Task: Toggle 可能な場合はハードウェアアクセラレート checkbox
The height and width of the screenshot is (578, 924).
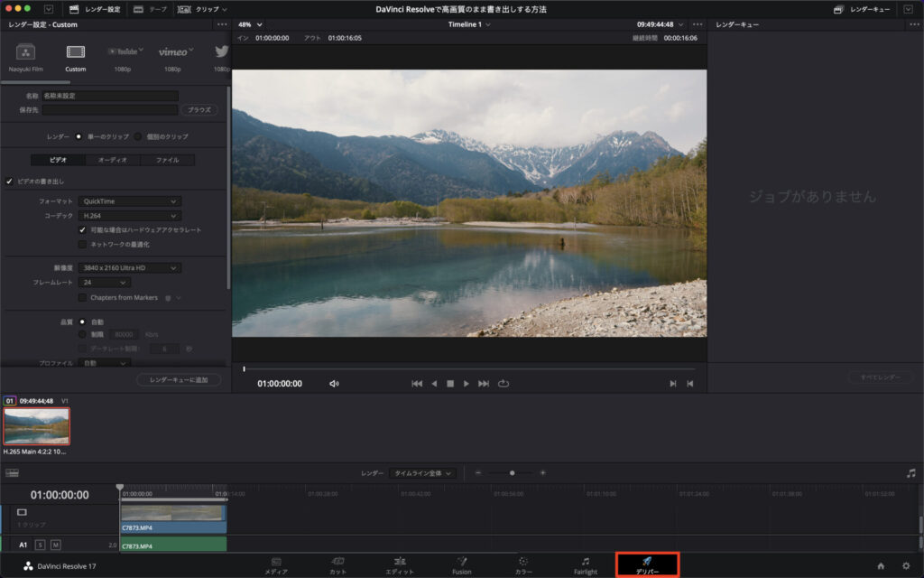Action: click(x=82, y=230)
